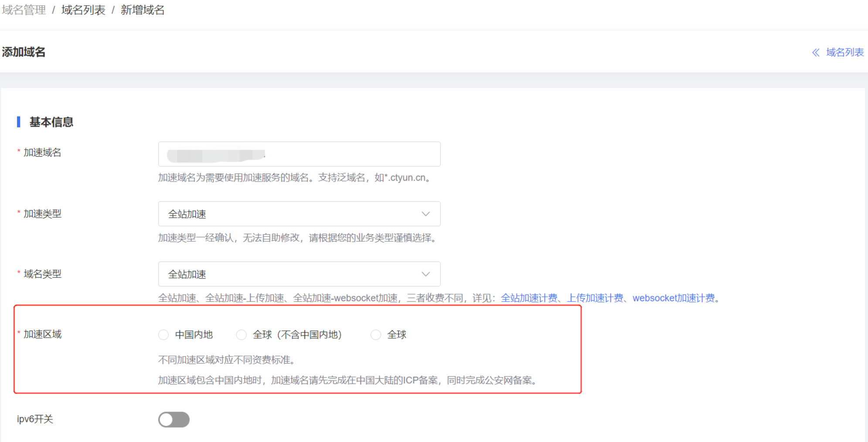Go to 域名管理 in the breadcrumb

24,10
